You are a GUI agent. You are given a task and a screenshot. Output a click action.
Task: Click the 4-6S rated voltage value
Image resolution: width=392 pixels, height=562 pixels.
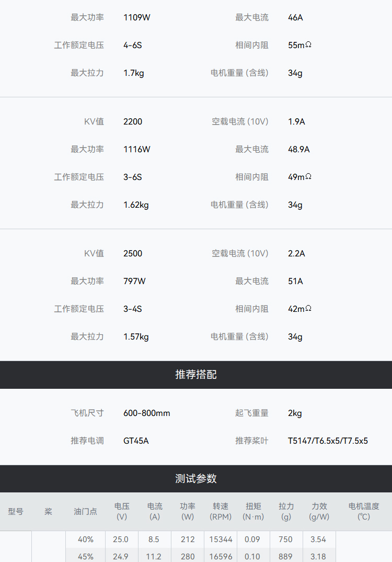pyautogui.click(x=133, y=45)
